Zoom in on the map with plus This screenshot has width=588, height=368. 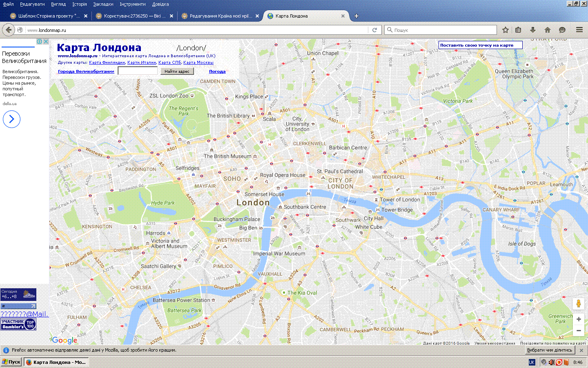pos(579,319)
